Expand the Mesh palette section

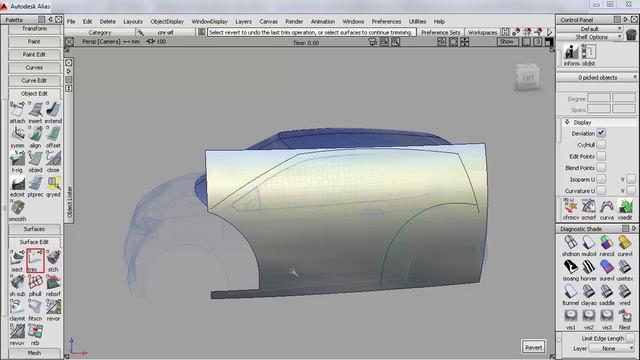click(34, 353)
